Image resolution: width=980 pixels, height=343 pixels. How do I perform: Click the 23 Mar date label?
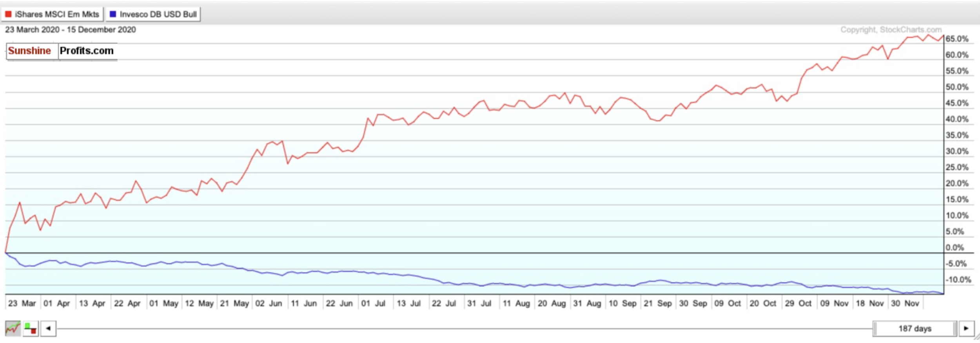22,303
